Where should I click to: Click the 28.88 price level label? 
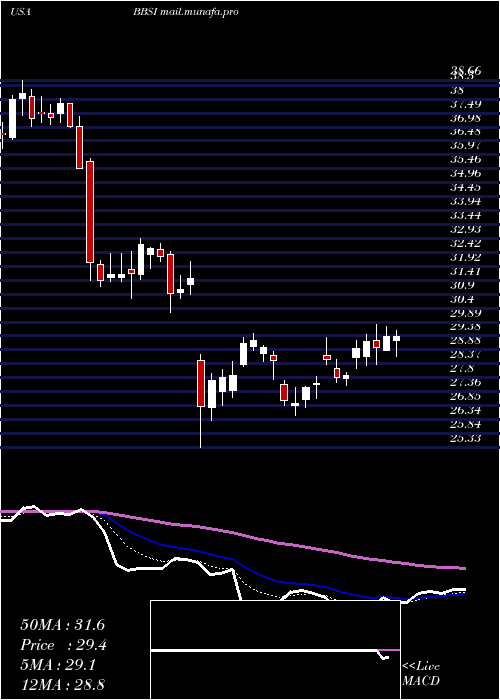coord(466,340)
